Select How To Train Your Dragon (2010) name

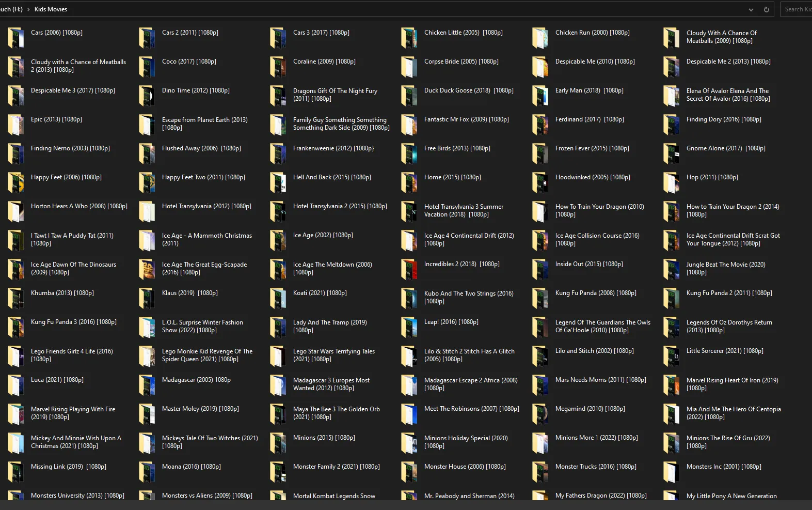pos(600,210)
